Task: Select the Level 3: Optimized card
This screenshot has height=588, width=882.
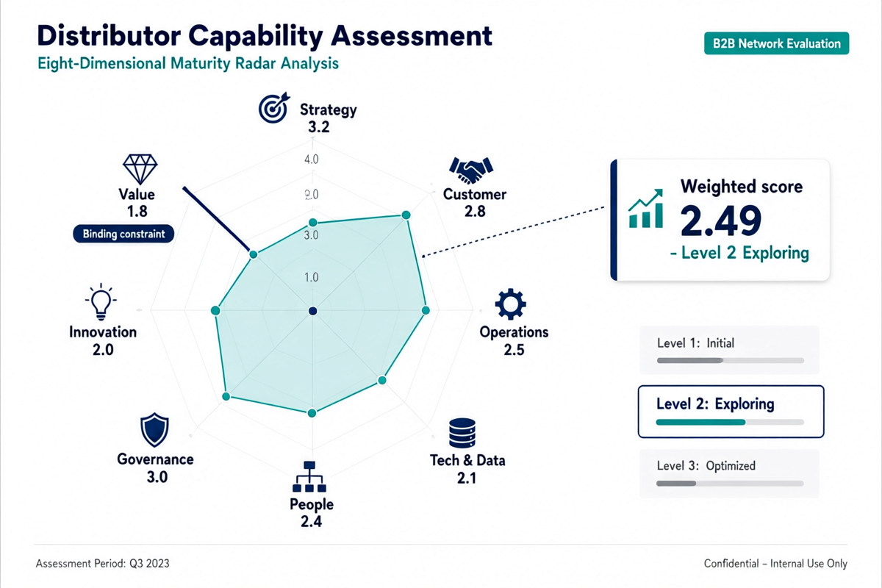Action: click(x=729, y=473)
